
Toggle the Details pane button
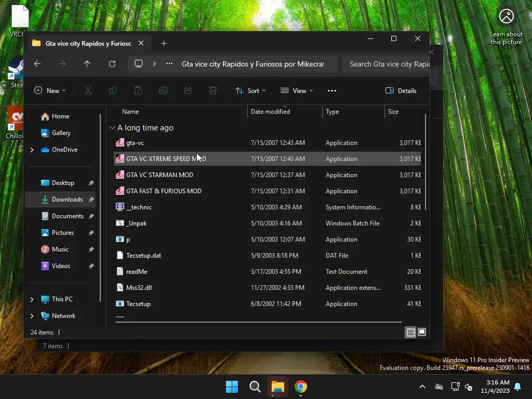(401, 90)
